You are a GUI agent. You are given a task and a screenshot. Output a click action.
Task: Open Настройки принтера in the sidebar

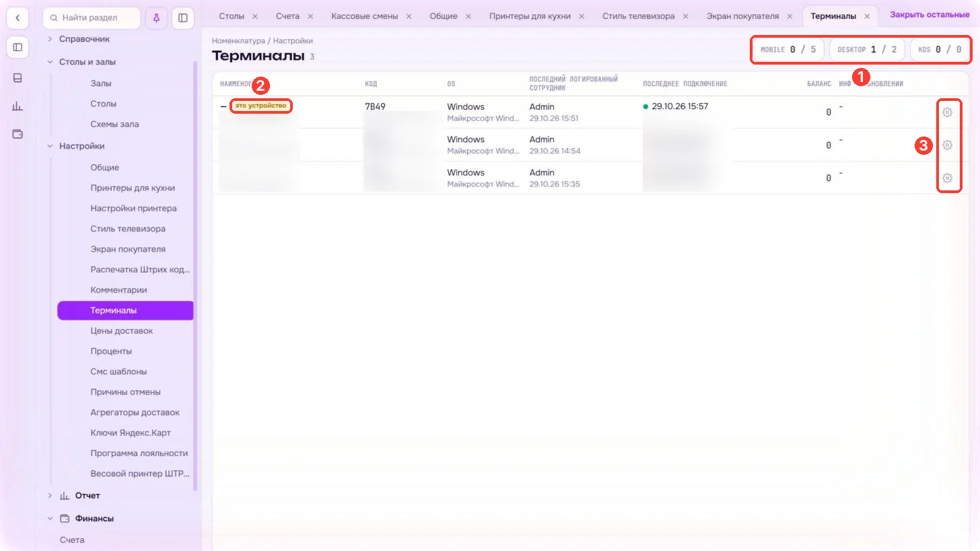click(134, 209)
